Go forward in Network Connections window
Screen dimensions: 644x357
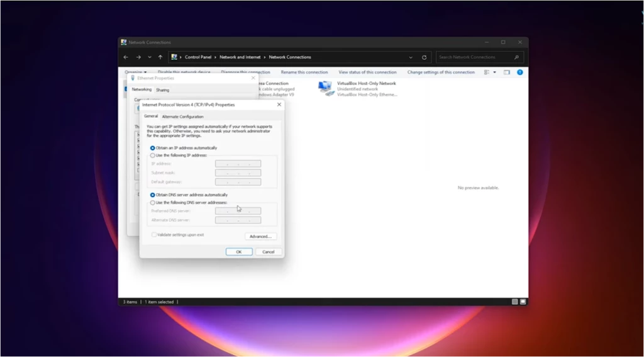[138, 57]
